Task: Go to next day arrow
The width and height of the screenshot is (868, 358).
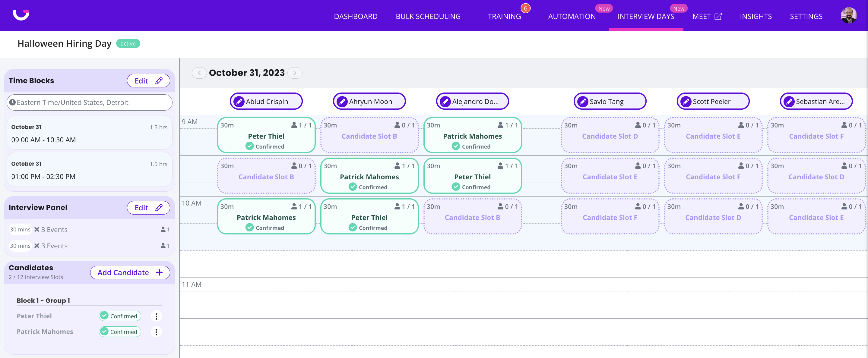Action: (295, 73)
